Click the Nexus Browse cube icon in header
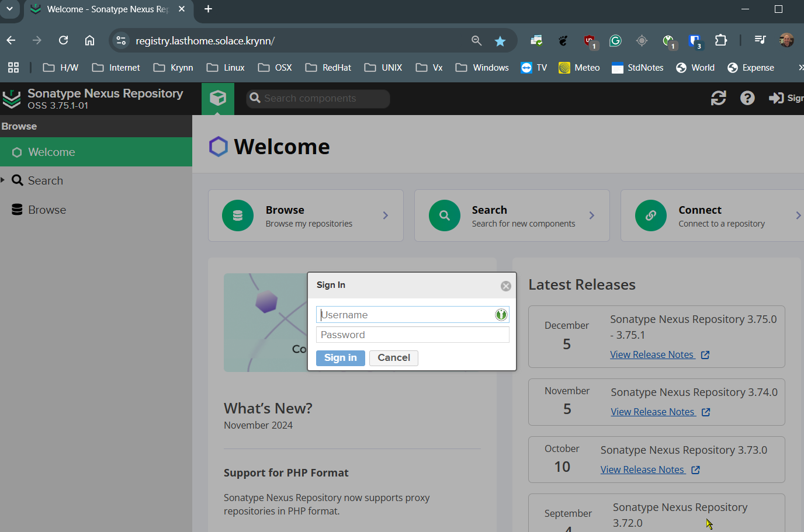This screenshot has width=804, height=532. 218,98
